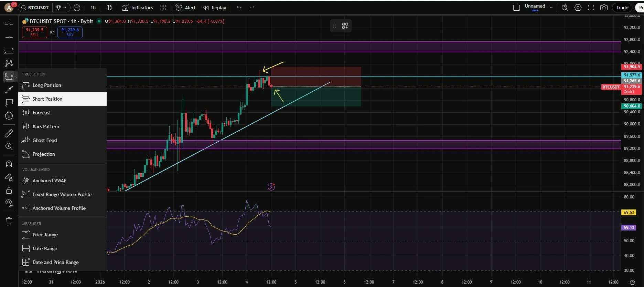Select Fixed Range Volume Profile
644x287 pixels.
(62, 194)
